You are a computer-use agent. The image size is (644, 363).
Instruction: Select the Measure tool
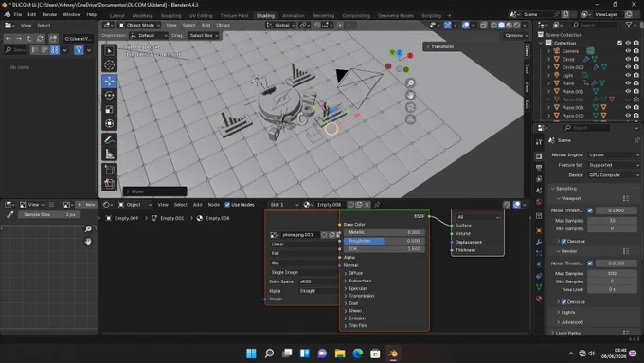coord(109,154)
